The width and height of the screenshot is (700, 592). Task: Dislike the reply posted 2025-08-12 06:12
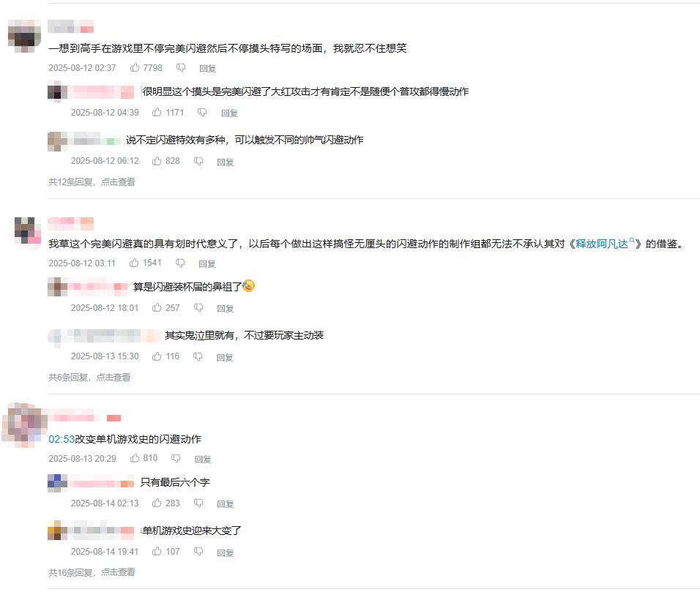tap(198, 161)
